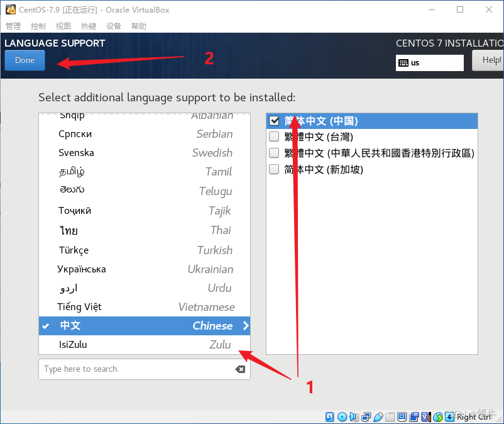This screenshot has width=504, height=424.
Task: Open the 帮助 menu
Action: pos(139,26)
